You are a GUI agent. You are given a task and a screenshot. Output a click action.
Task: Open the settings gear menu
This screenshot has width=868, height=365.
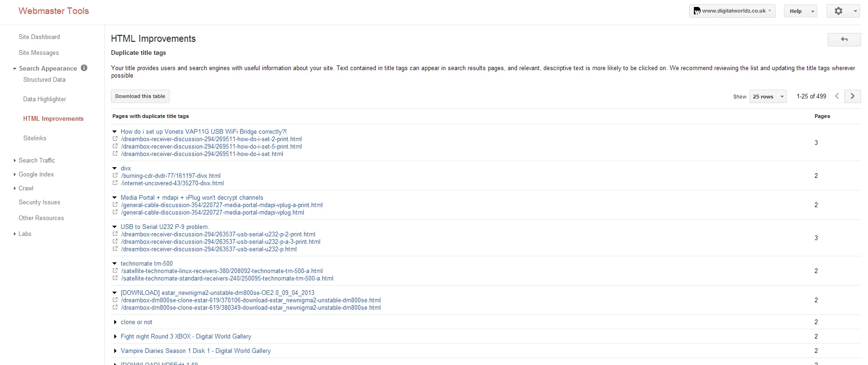tap(843, 11)
